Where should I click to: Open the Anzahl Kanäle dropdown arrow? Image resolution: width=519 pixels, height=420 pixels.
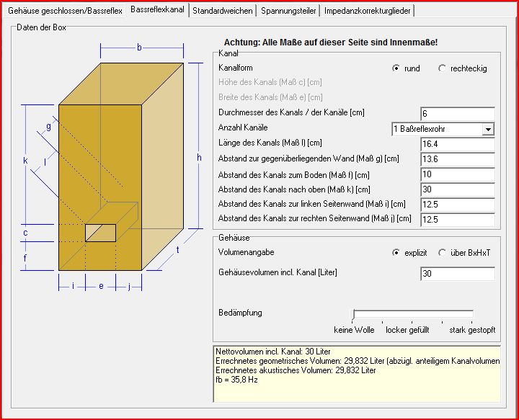tap(488, 129)
